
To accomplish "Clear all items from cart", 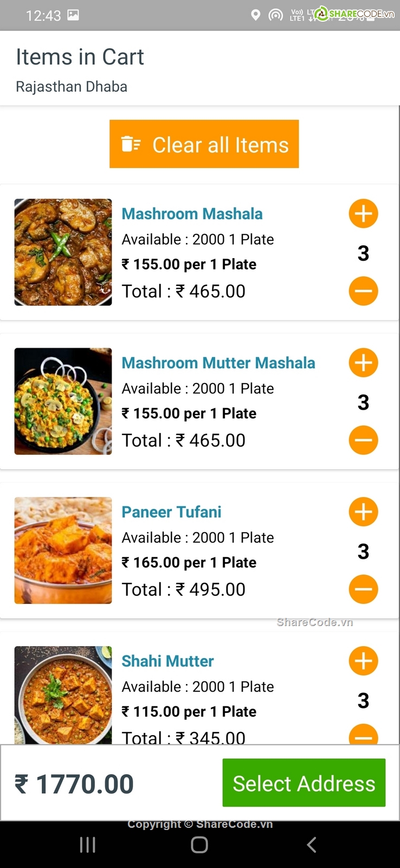I will pos(204,144).
